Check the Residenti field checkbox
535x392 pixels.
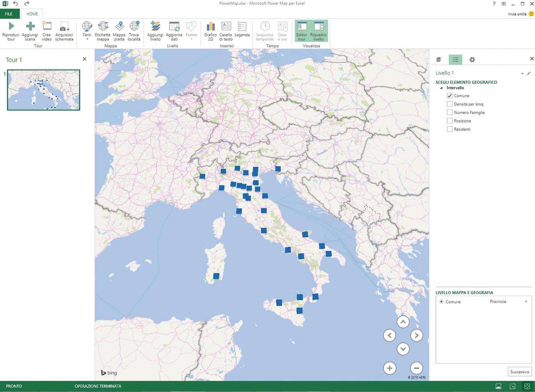coord(450,129)
